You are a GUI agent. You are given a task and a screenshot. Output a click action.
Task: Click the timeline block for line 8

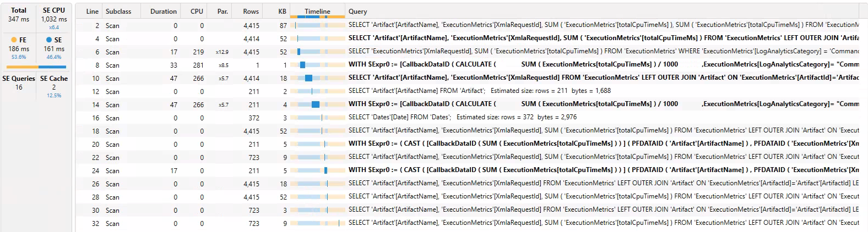coord(302,65)
